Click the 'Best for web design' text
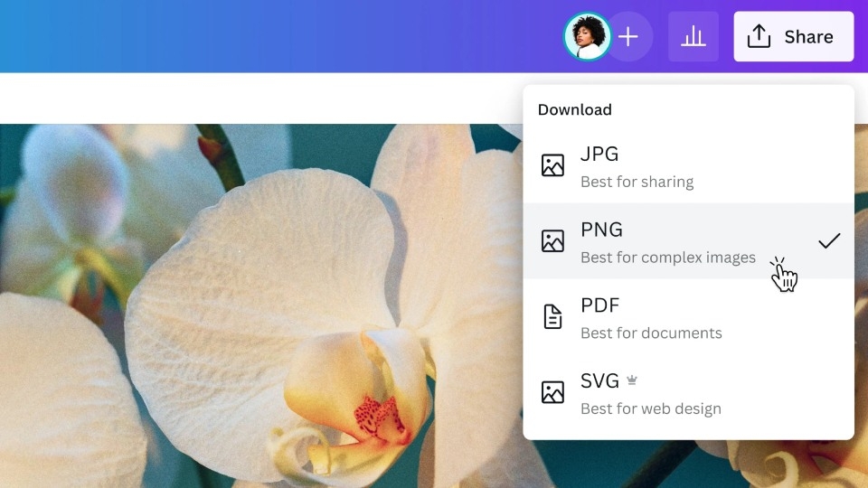The width and height of the screenshot is (868, 488). pyautogui.click(x=650, y=408)
